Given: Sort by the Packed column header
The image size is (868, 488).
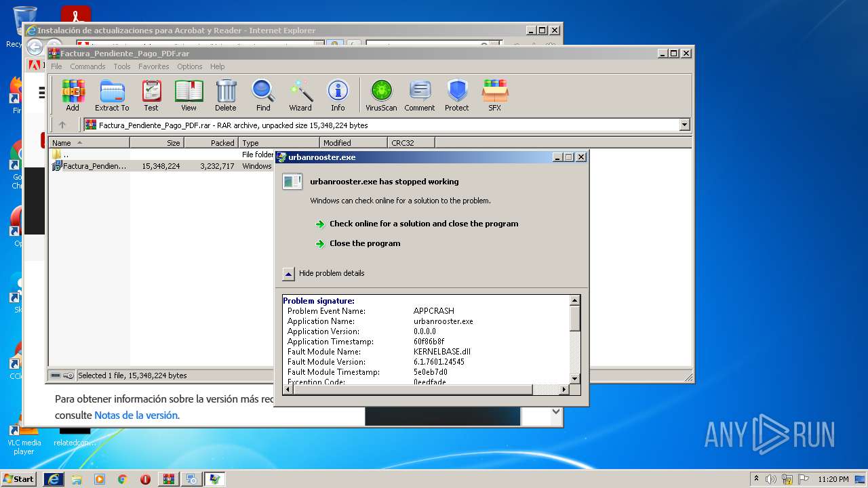Looking at the screenshot, I should tap(211, 143).
